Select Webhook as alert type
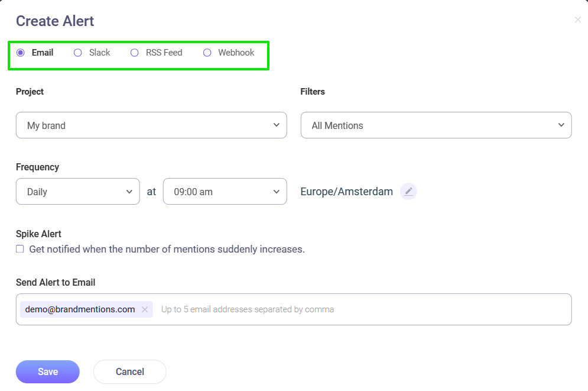This screenshot has height=391, width=588. [x=207, y=53]
